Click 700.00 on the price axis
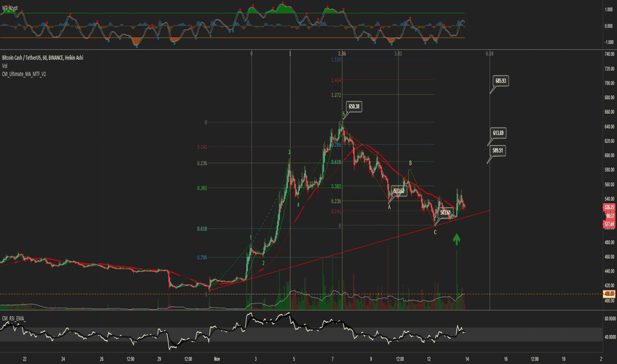Screen dimensions: 617x364 (609, 83)
